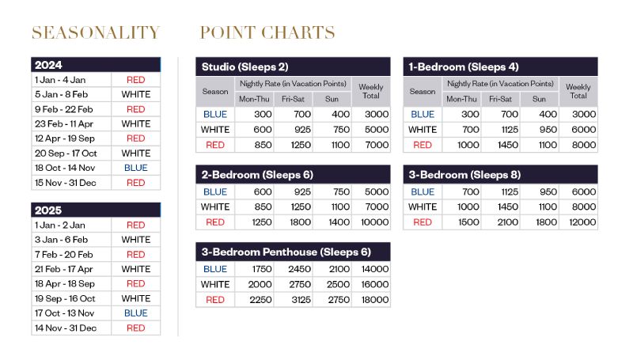Click the 3-Bedroom (Sleeps 8) table title

coord(500,175)
